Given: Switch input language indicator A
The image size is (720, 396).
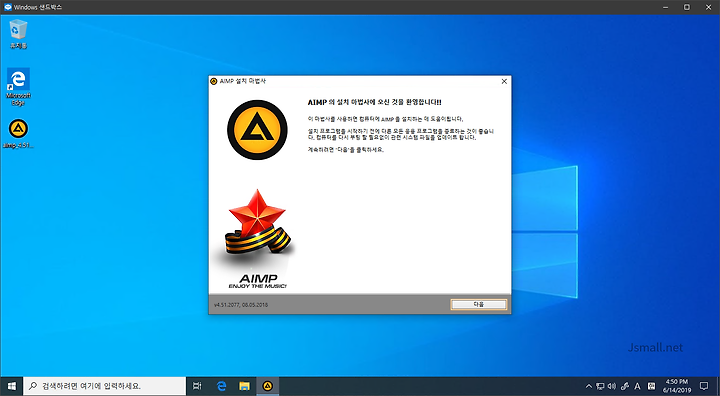Looking at the screenshot, I should click(637, 386).
